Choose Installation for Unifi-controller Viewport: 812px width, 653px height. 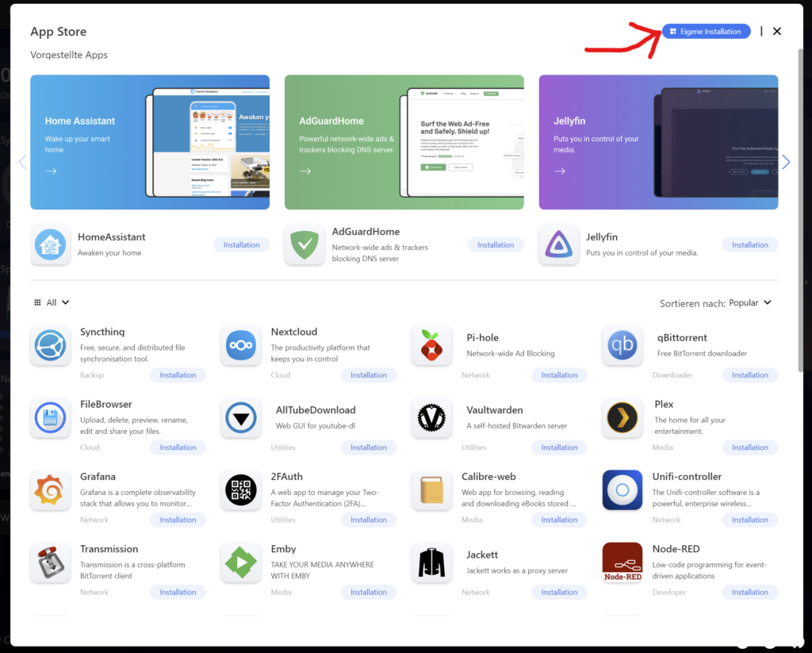point(750,520)
